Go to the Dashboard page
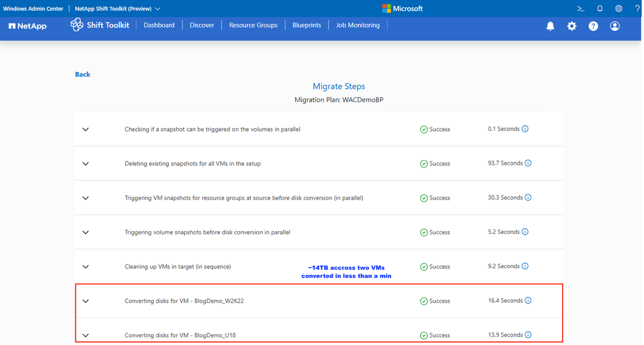 point(159,25)
